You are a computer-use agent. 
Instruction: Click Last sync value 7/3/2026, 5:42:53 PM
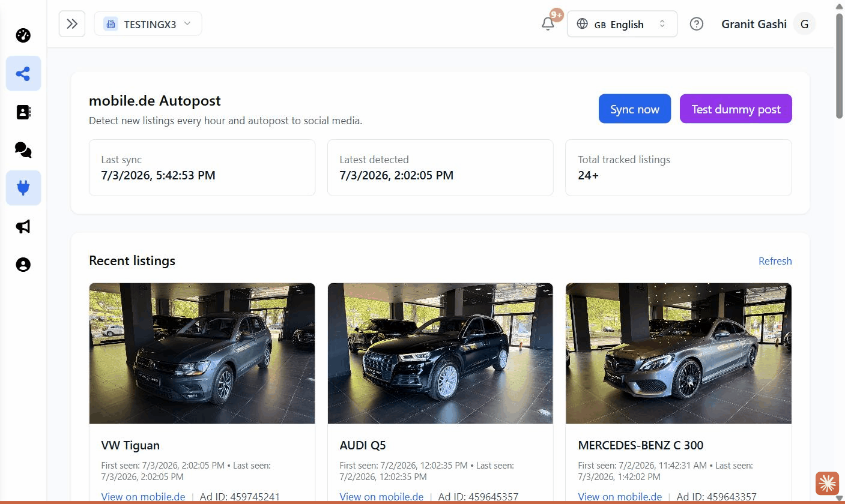pos(158,175)
